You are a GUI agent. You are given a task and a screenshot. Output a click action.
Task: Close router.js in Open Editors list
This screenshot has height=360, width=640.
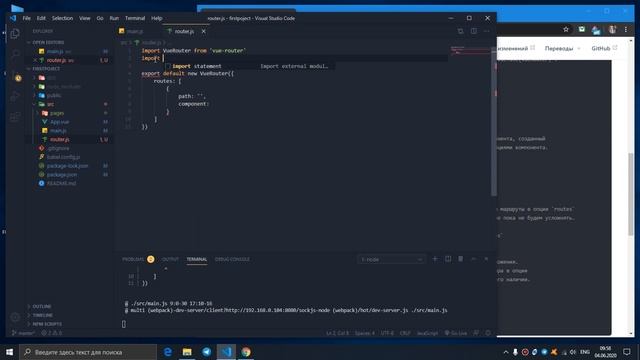[35, 60]
